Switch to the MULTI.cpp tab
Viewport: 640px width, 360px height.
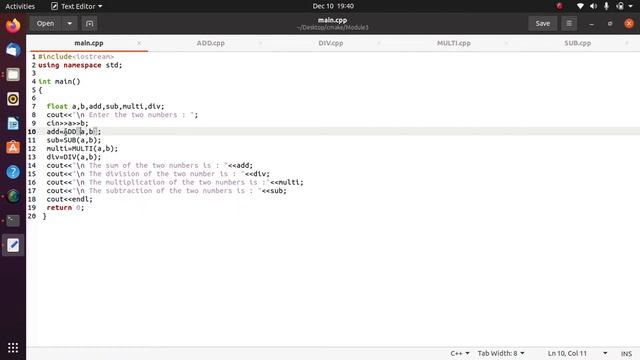453,43
